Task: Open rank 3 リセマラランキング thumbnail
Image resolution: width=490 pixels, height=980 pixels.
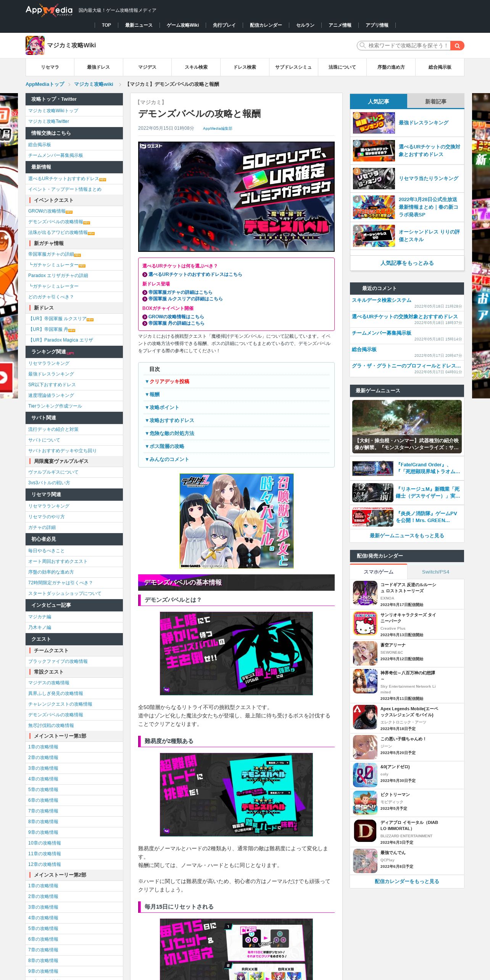Action: click(374, 179)
